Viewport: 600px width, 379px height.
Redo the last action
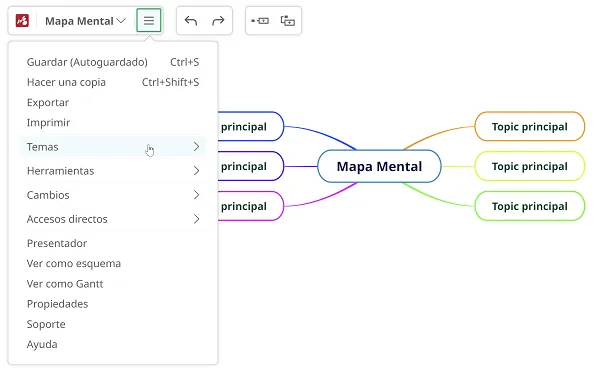(218, 21)
